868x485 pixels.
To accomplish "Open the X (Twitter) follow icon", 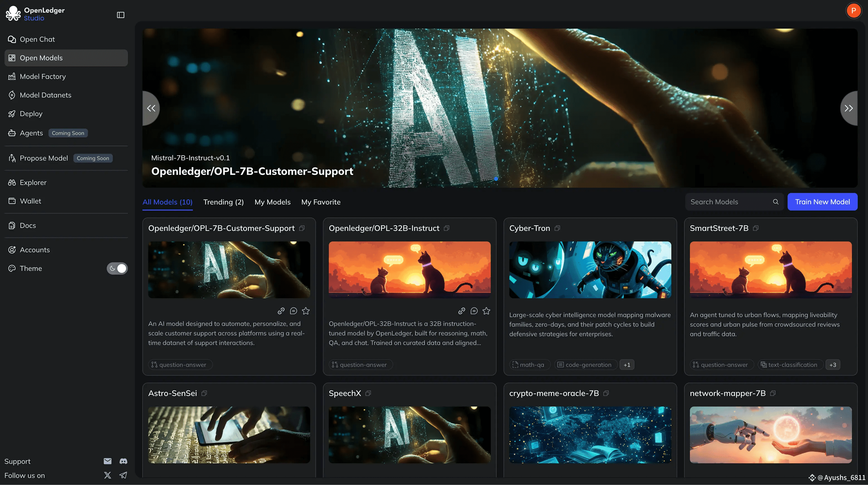I will click(x=107, y=475).
